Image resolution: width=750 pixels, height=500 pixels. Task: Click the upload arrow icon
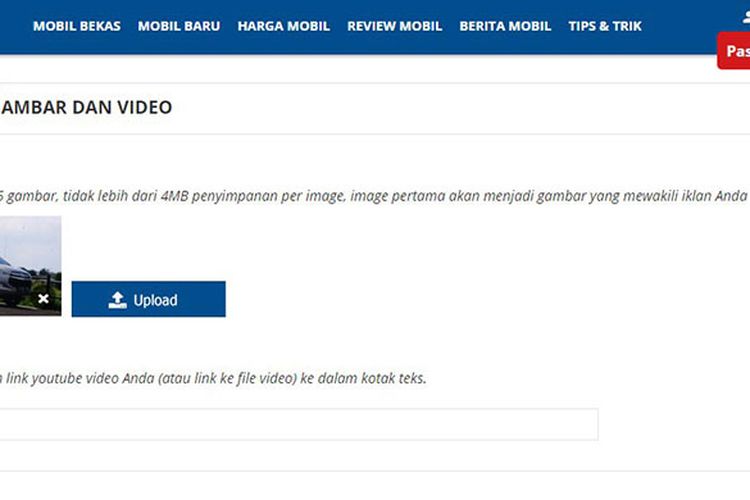[118, 300]
